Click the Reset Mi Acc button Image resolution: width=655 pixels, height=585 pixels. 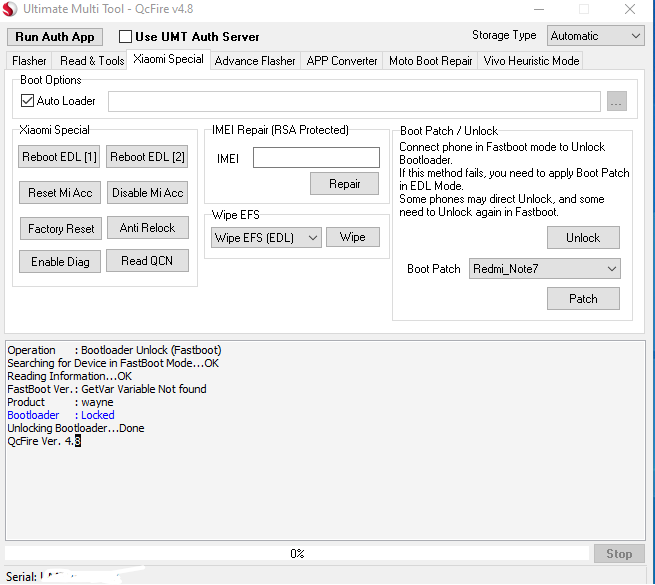tap(60, 193)
